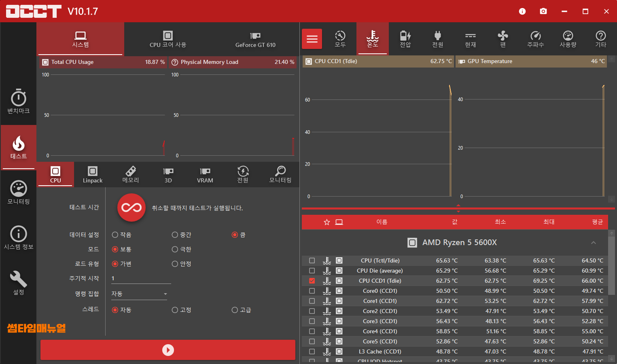Image resolution: width=617 pixels, height=364 pixels.
Task: Sort by 이름 column header
Action: point(382,222)
